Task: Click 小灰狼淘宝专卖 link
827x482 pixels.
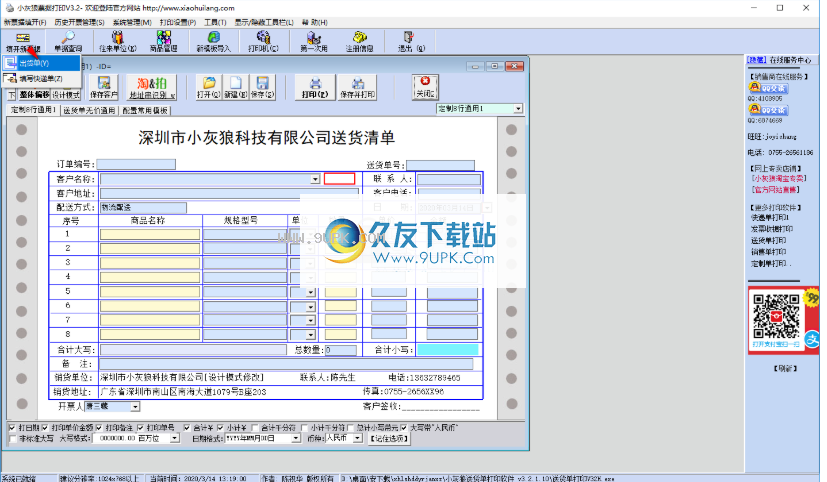Action: [x=779, y=179]
